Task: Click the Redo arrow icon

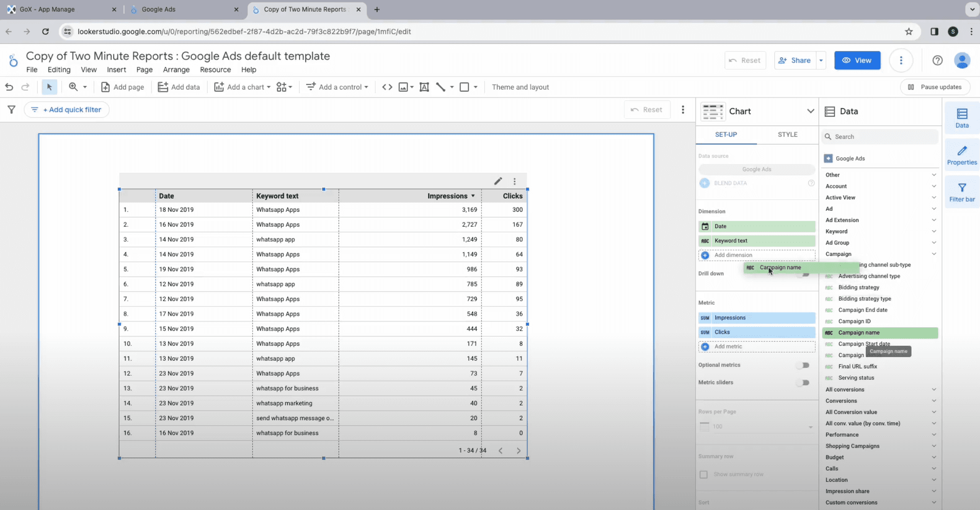Action: pos(25,87)
